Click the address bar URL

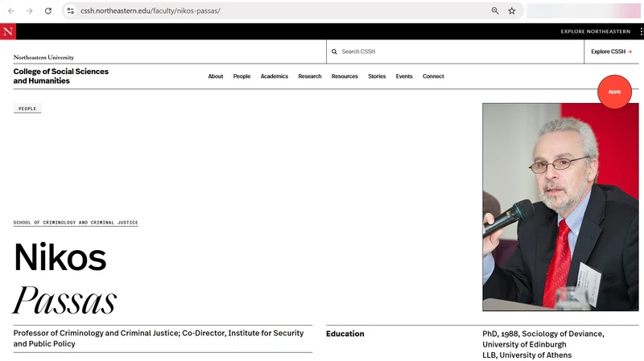click(x=151, y=11)
